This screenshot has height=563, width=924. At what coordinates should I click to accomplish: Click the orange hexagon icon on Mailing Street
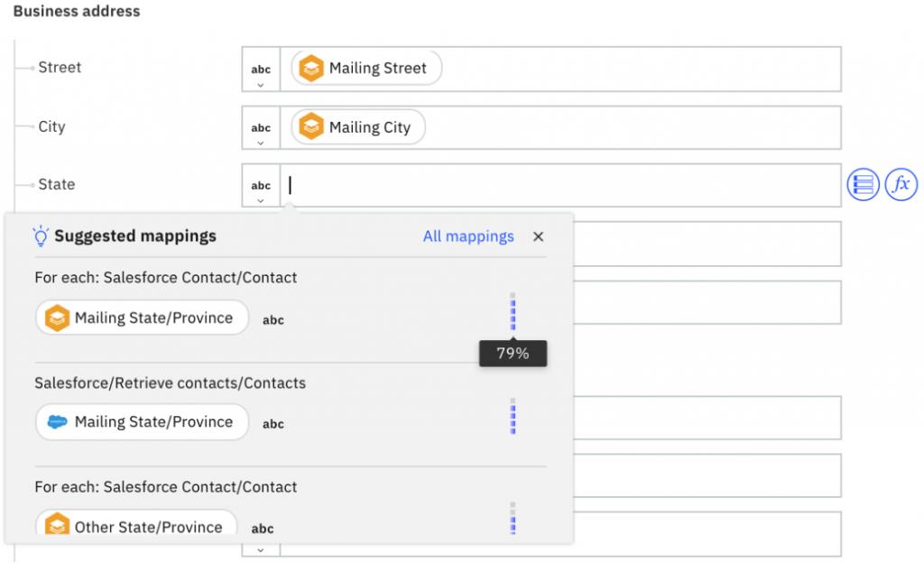click(311, 68)
